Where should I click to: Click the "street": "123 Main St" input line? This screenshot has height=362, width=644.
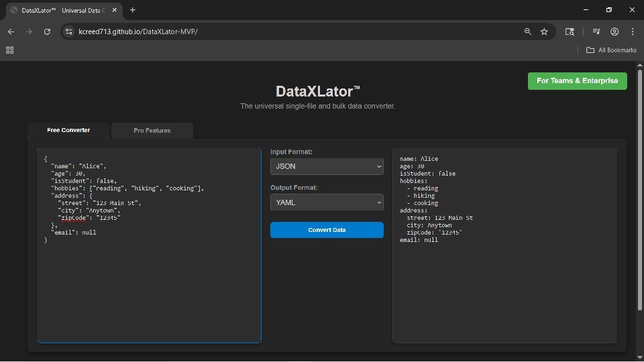pos(99,202)
